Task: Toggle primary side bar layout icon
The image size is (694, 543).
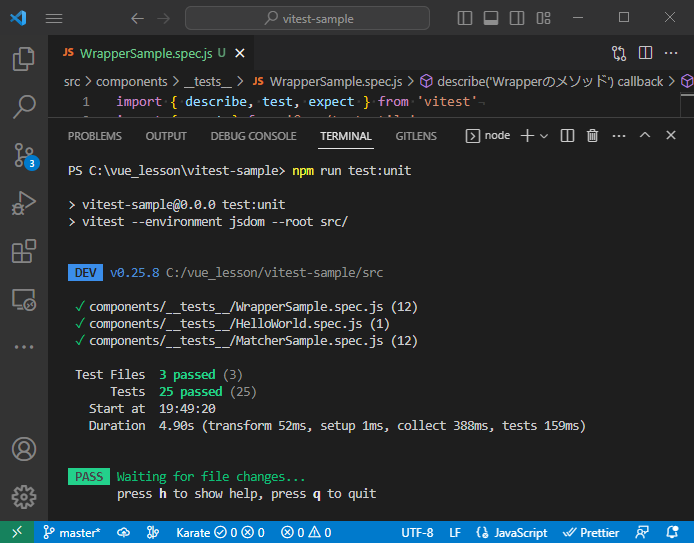Action: 464,18
